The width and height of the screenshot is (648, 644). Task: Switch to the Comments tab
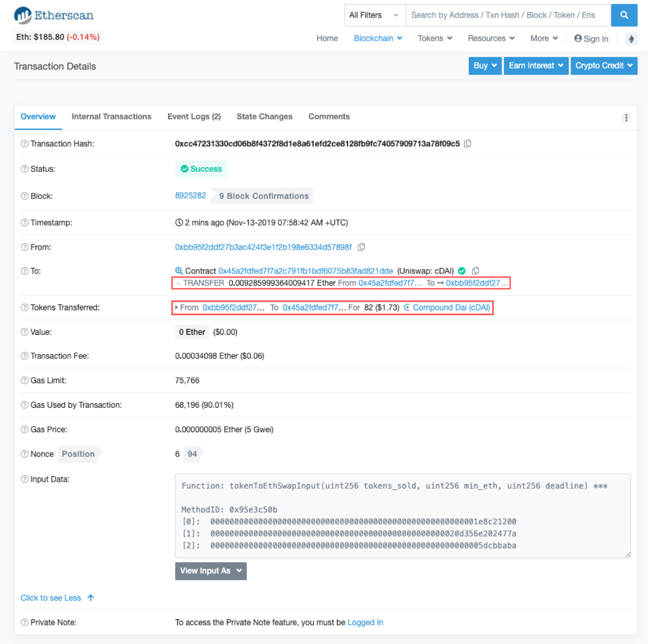coord(329,117)
